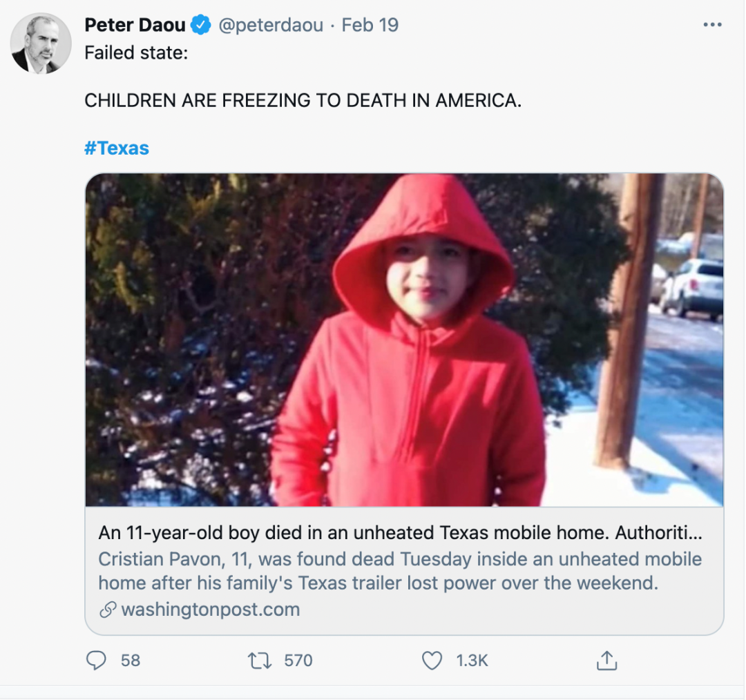Click the Feb 19 timestamp

(370, 25)
